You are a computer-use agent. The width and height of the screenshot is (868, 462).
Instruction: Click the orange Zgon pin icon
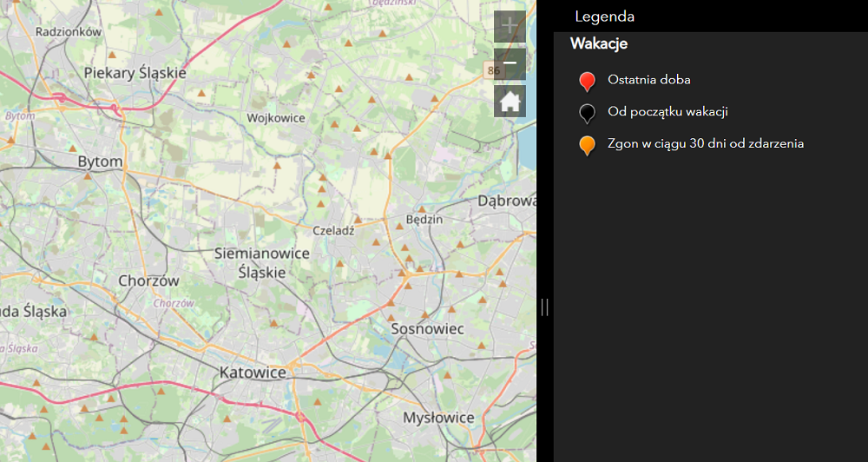(588, 144)
